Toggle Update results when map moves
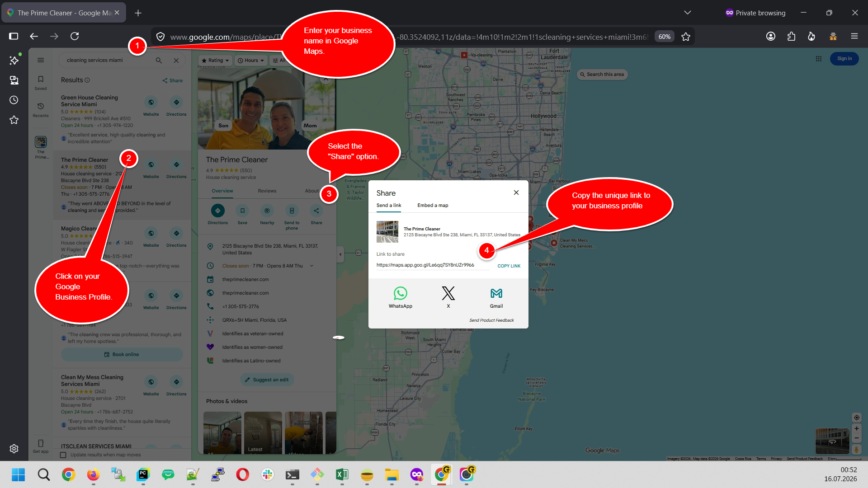The height and width of the screenshot is (488, 868). 63,455
